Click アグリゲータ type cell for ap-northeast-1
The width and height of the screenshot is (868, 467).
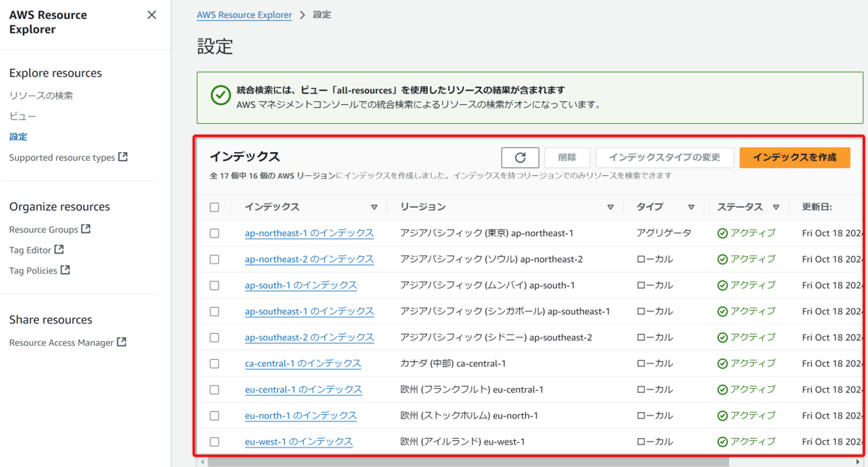664,233
